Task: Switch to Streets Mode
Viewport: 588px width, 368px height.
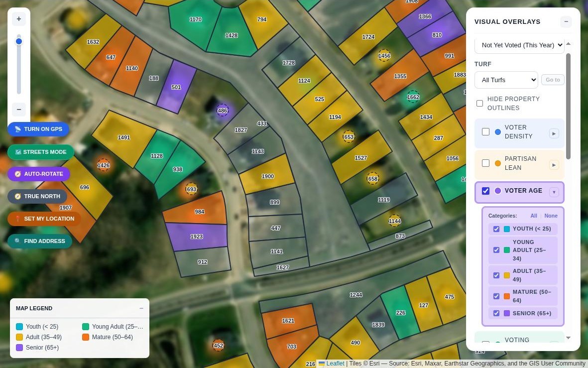Action: [x=40, y=152]
